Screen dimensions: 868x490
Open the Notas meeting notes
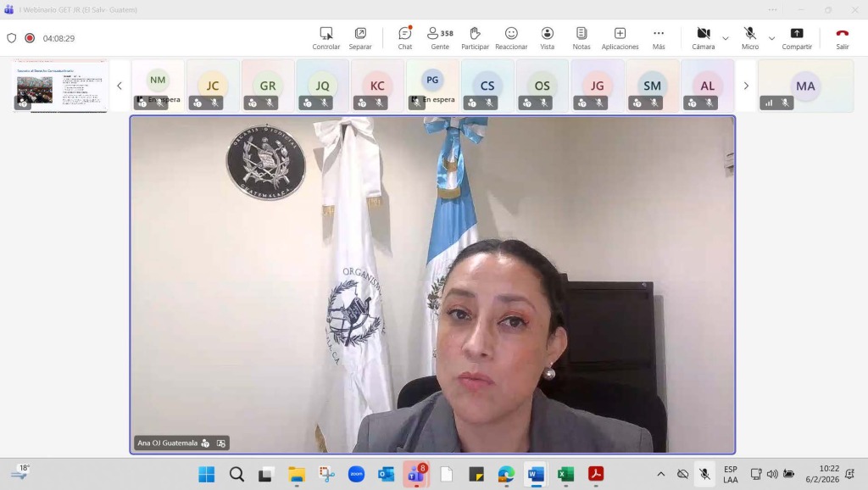581,34
